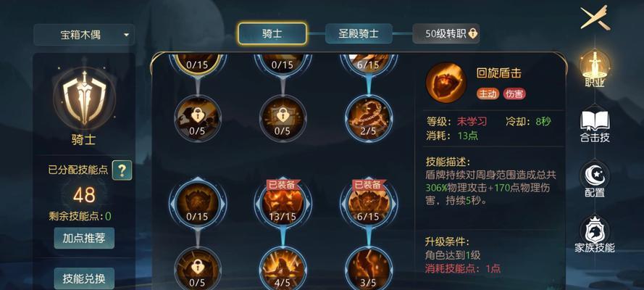The image size is (644, 290).
Task: Select the skill with 13/15 points
Action: point(283,202)
